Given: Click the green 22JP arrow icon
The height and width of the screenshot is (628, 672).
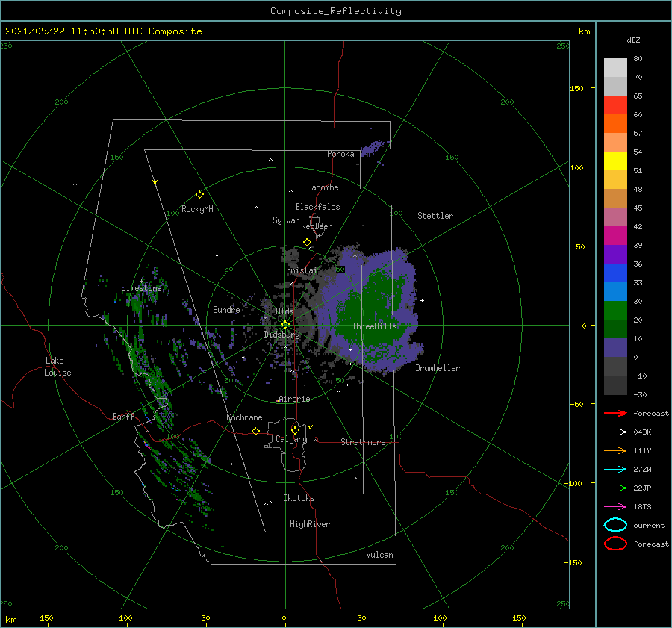Looking at the screenshot, I should (x=615, y=488).
